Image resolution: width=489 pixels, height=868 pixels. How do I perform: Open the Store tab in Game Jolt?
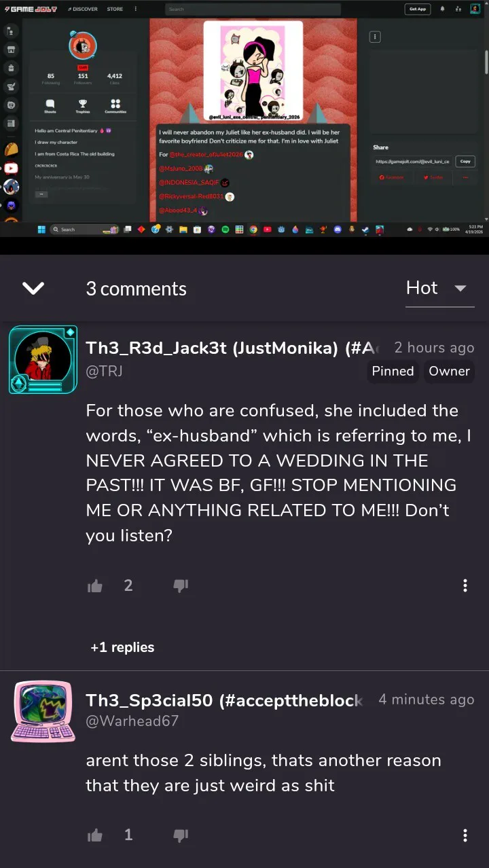point(115,9)
